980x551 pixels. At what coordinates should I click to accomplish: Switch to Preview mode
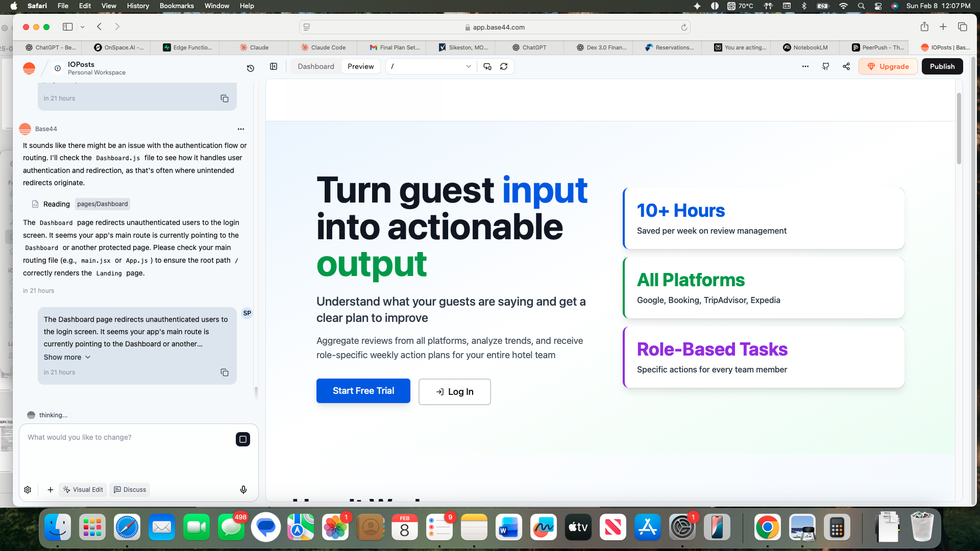point(360,66)
